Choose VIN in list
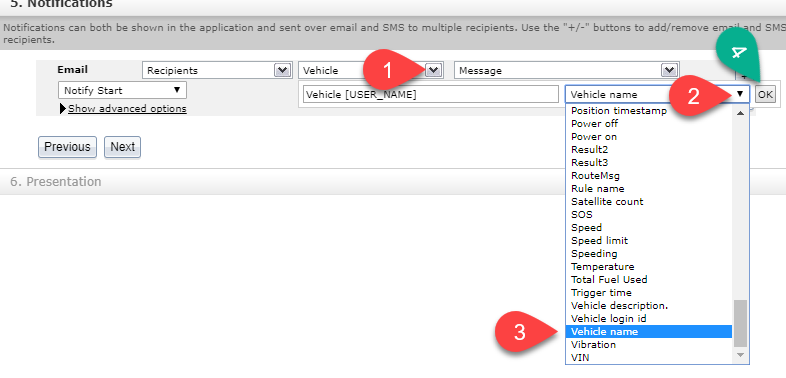 [x=649, y=357]
